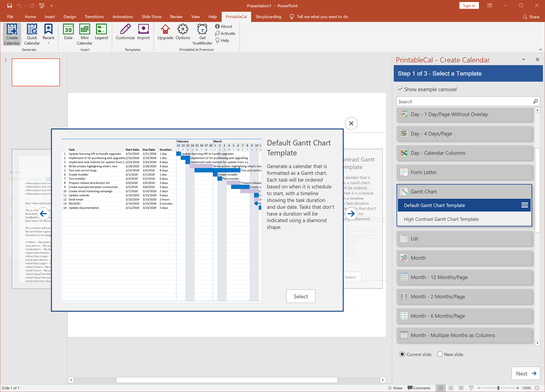Go to next carousel example
545x392 pixels.
pos(351,213)
